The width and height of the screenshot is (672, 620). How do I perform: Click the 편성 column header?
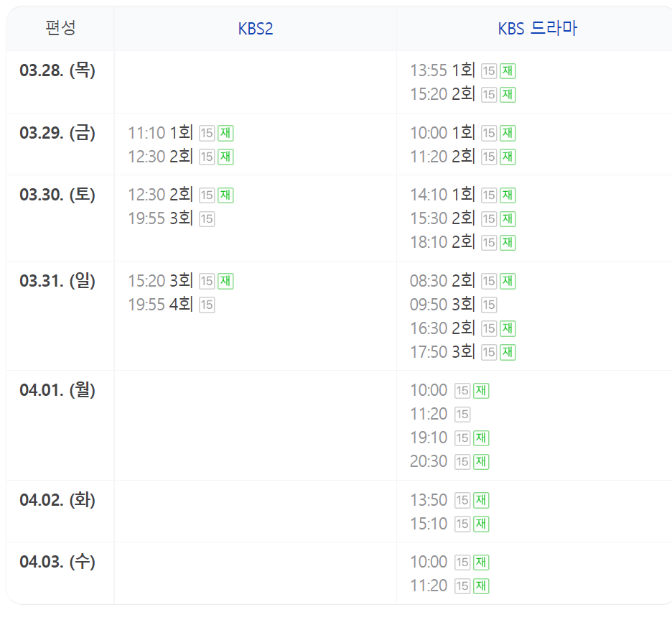(60, 28)
